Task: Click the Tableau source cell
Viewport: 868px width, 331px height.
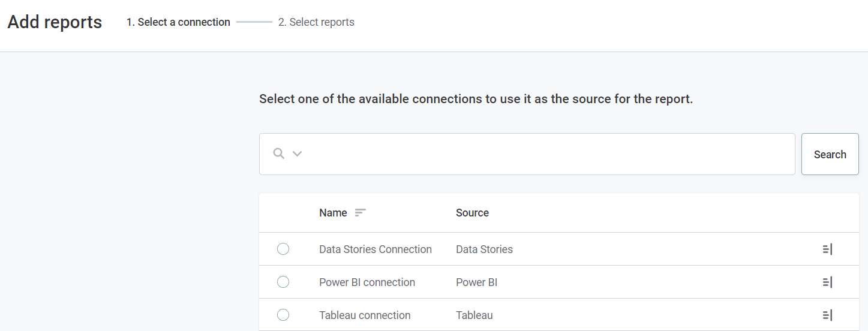Action: point(474,315)
